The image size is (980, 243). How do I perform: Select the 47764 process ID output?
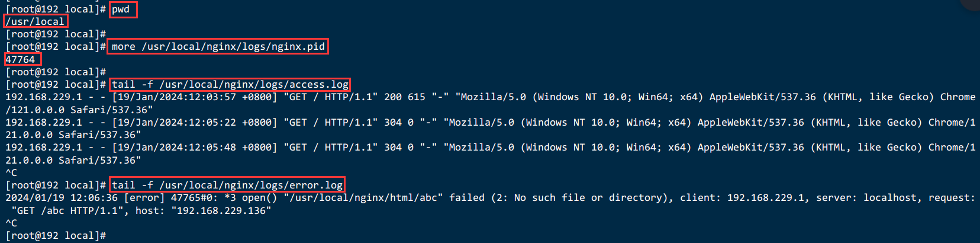tap(22, 59)
